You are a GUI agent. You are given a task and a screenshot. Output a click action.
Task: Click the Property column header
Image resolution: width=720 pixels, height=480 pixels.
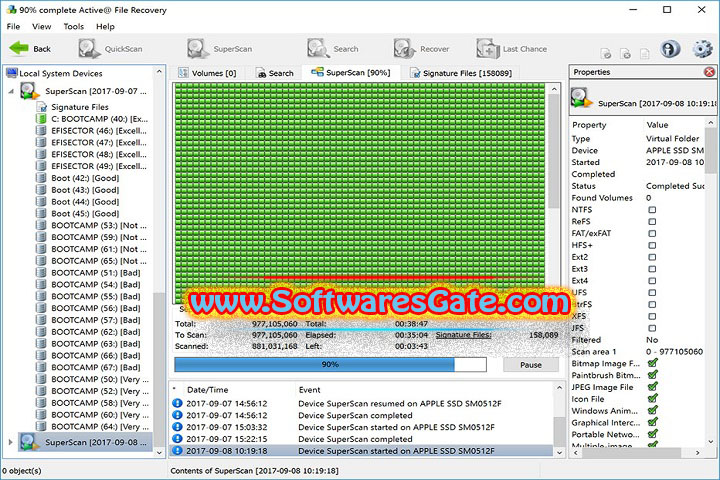[589, 125]
